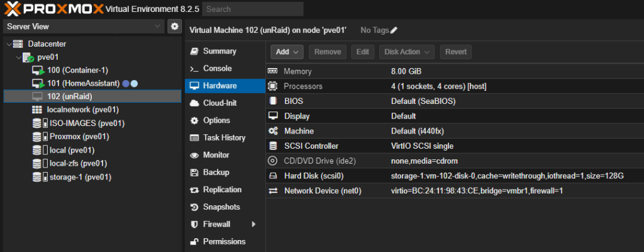Select the Hardware tab
This screenshot has height=252, width=644.
(x=225, y=86)
